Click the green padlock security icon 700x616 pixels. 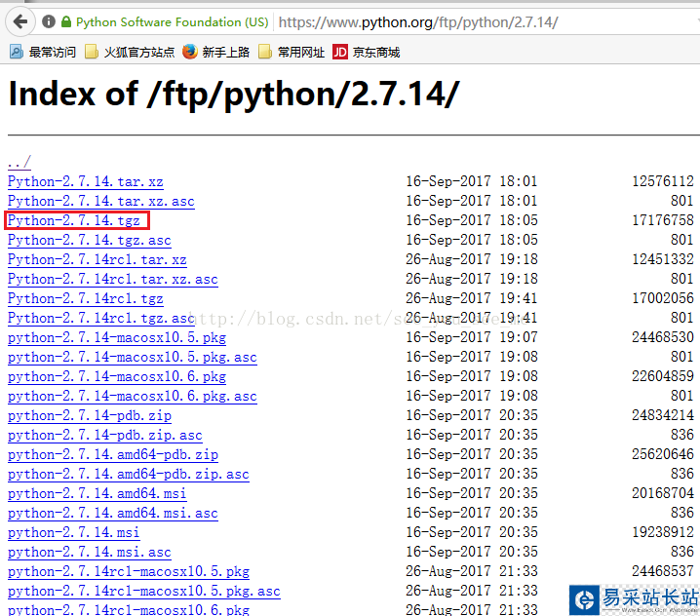(66, 21)
